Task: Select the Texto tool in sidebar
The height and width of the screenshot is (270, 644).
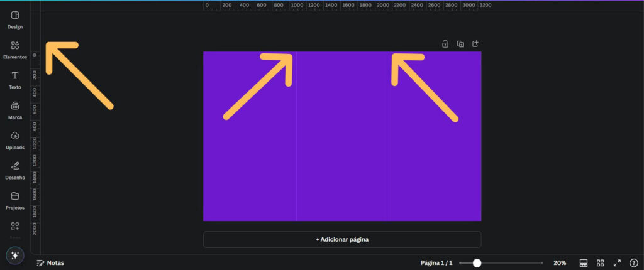Action: tap(15, 80)
